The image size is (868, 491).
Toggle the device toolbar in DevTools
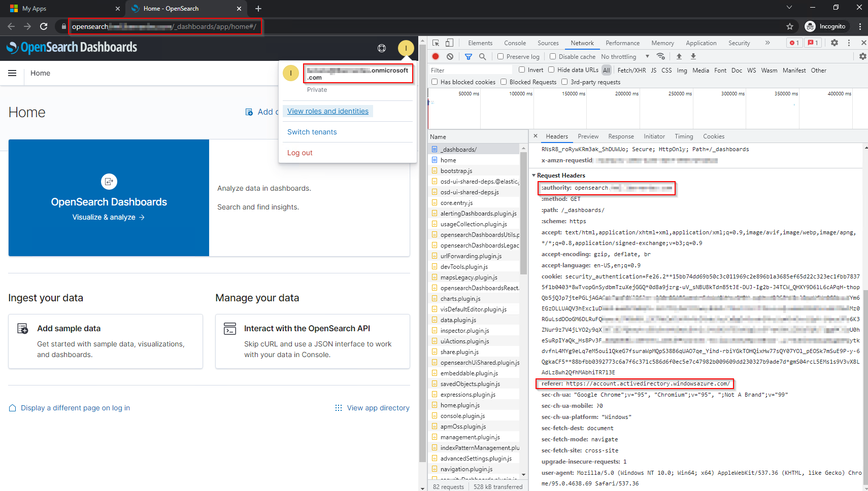coord(449,43)
